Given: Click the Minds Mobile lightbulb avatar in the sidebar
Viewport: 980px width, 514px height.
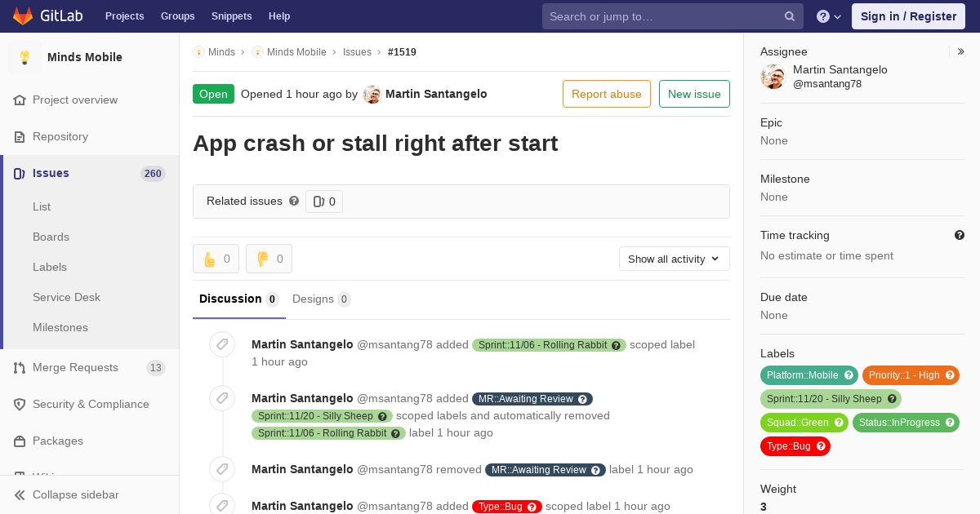Looking at the screenshot, I should pyautogui.click(x=24, y=57).
